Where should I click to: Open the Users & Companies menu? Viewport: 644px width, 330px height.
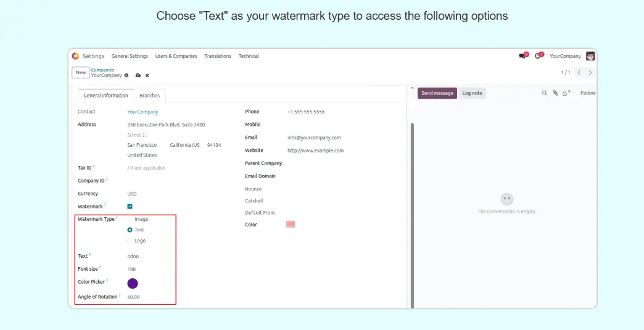pos(176,56)
